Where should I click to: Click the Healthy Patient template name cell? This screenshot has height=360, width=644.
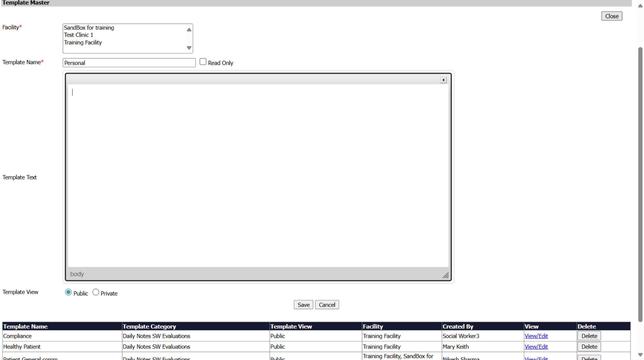pos(62,347)
